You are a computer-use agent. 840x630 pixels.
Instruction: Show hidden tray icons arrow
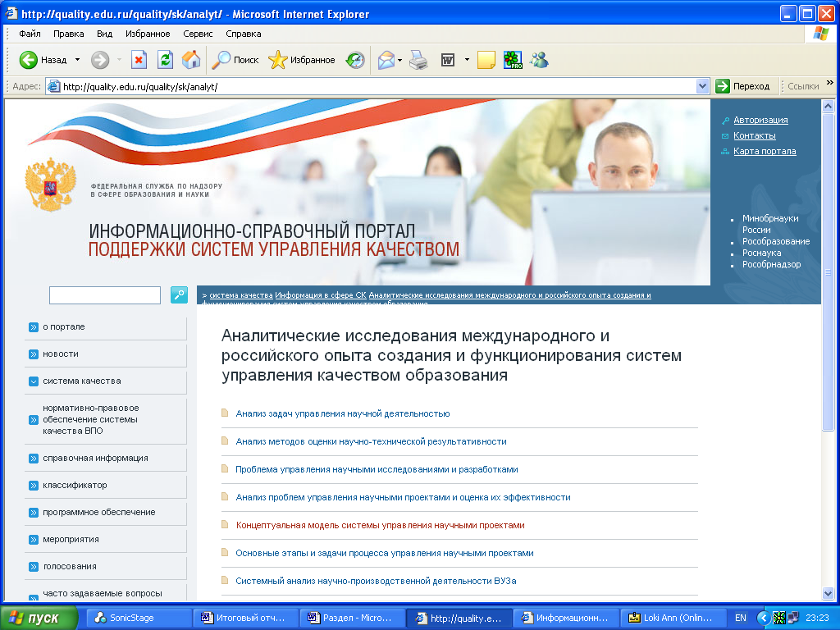764,618
